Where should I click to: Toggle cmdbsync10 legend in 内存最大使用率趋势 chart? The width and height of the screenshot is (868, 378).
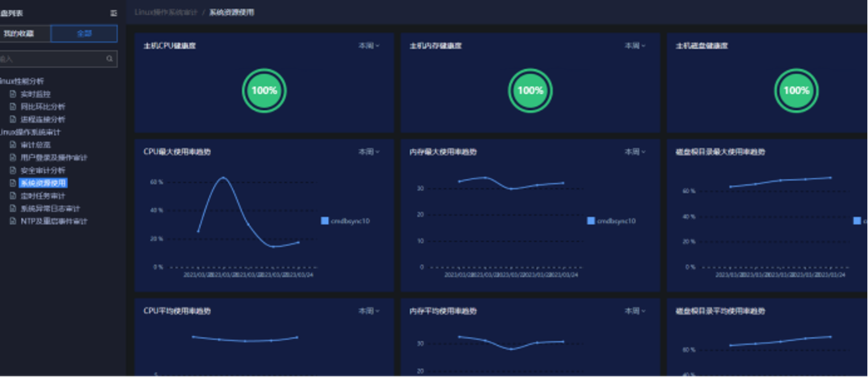(x=611, y=220)
